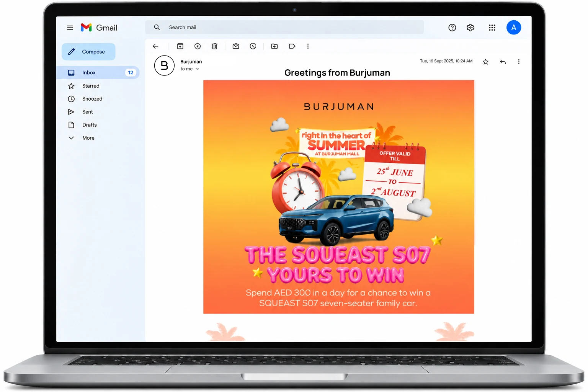Click the Burjuman summer promotion image
Screen dimensions: 588x392
pos(339,197)
